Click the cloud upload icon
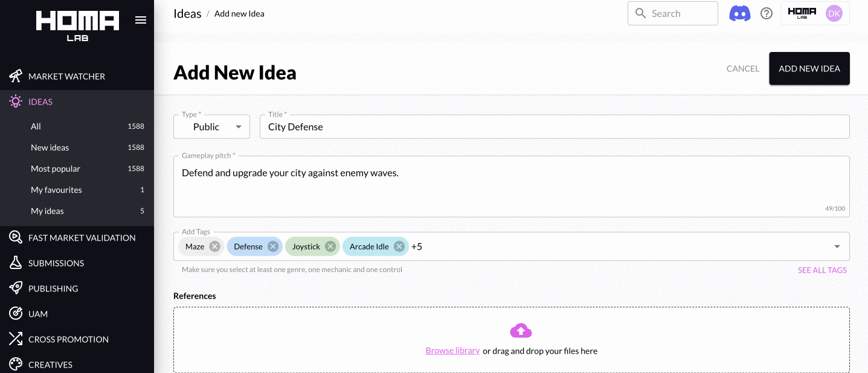The width and height of the screenshot is (868, 373). pos(521,331)
